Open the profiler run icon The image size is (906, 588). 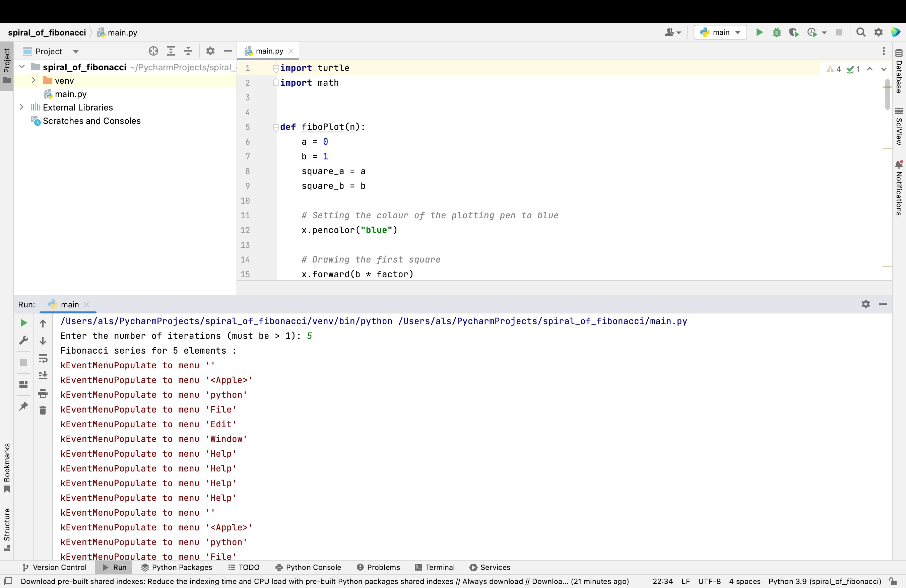(812, 32)
